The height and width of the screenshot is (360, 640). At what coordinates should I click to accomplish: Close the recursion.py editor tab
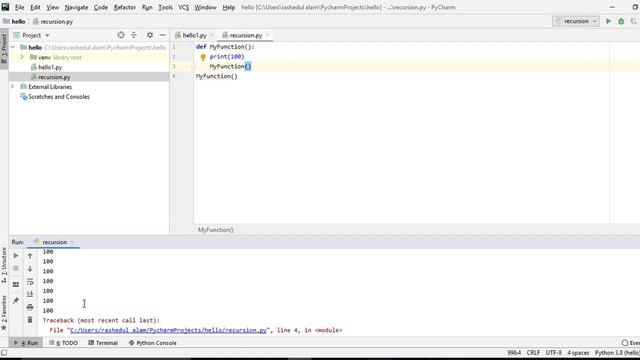click(x=267, y=35)
